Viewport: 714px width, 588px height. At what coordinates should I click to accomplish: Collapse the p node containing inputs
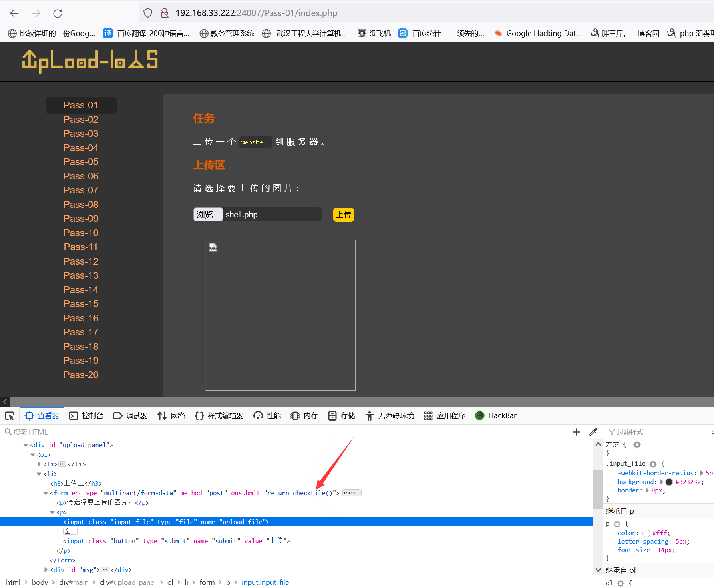(52, 512)
